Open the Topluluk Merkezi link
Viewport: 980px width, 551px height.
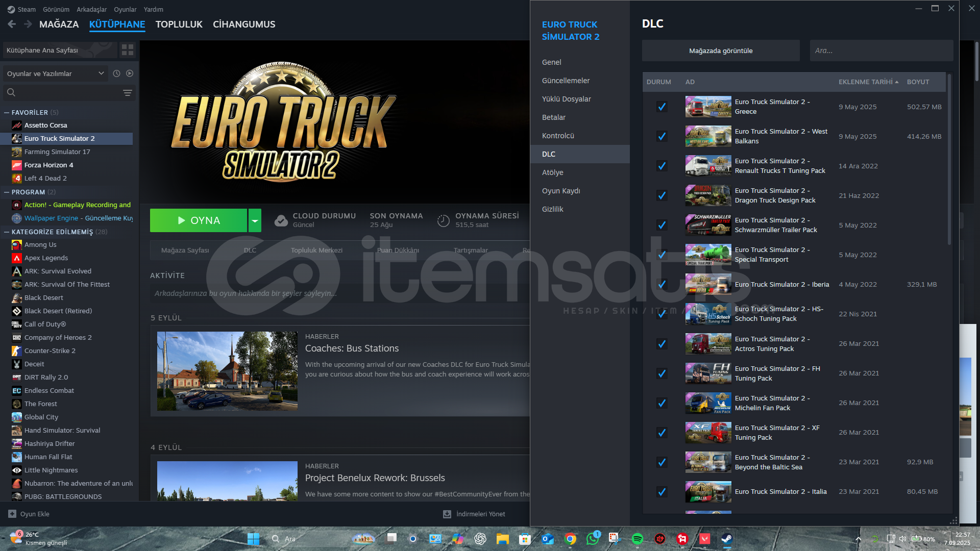point(316,250)
